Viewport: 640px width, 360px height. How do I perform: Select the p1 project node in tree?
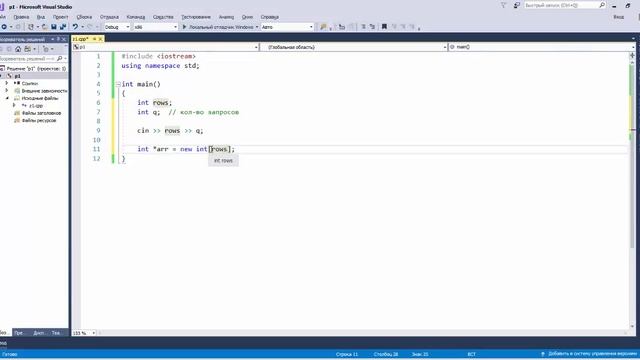18,76
